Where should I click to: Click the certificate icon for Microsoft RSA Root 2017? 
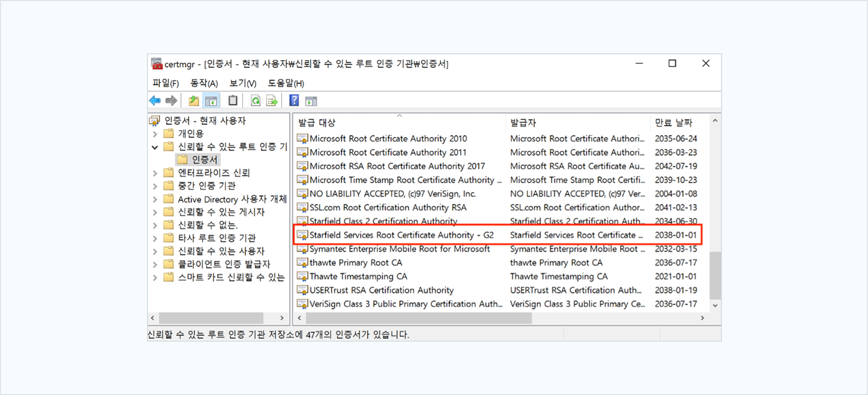pos(302,166)
